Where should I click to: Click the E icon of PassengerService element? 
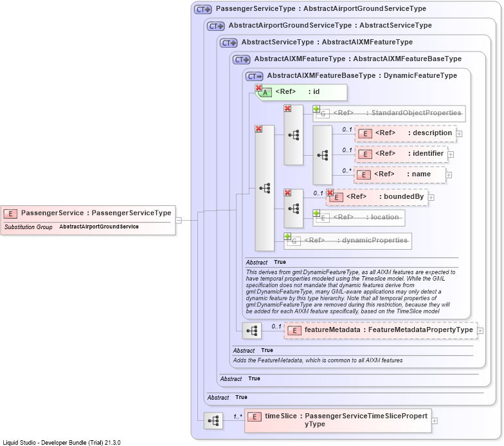tap(10, 214)
